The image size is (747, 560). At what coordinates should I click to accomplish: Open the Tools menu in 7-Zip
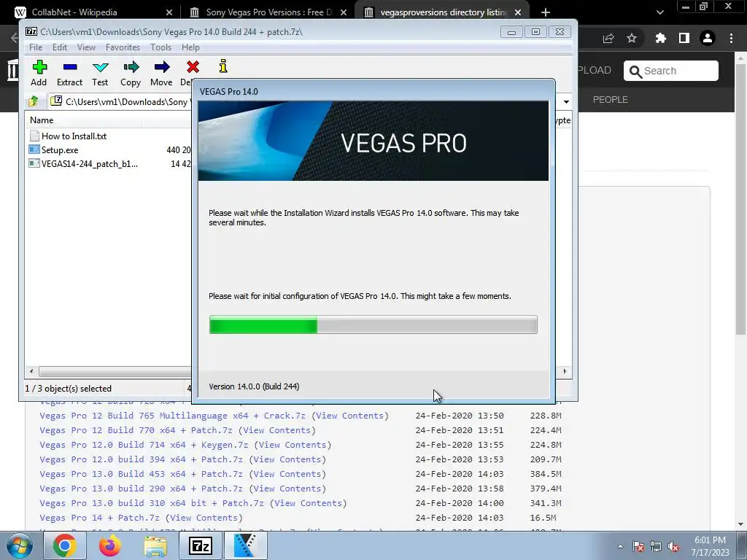pos(160,47)
